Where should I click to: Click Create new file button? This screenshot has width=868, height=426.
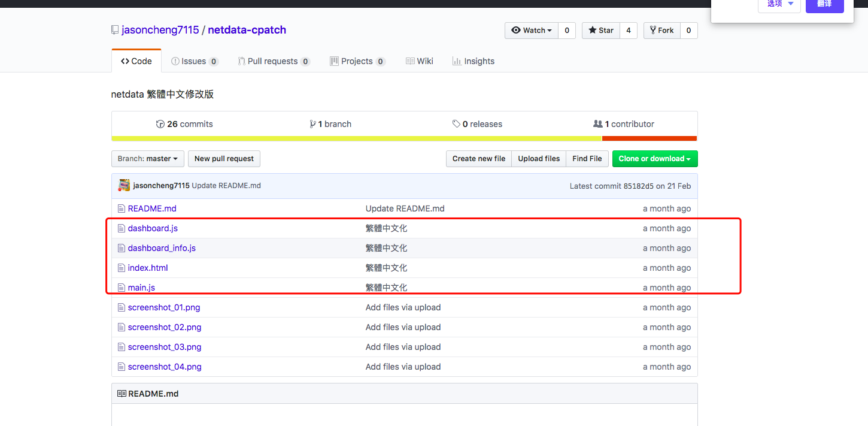tap(479, 159)
